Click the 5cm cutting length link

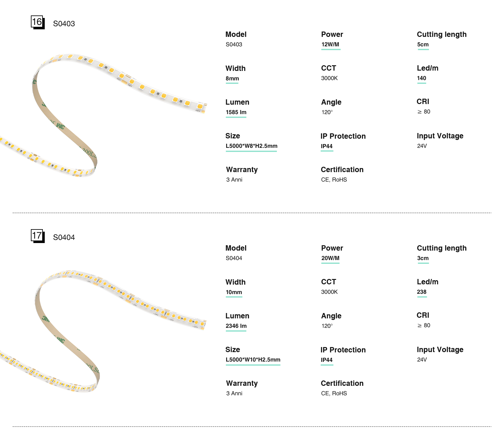point(423,44)
